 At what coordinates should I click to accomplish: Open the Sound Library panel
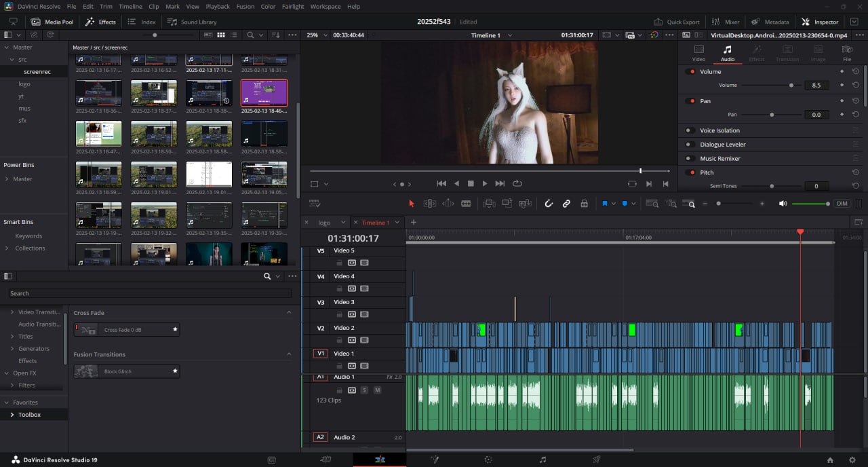point(193,22)
